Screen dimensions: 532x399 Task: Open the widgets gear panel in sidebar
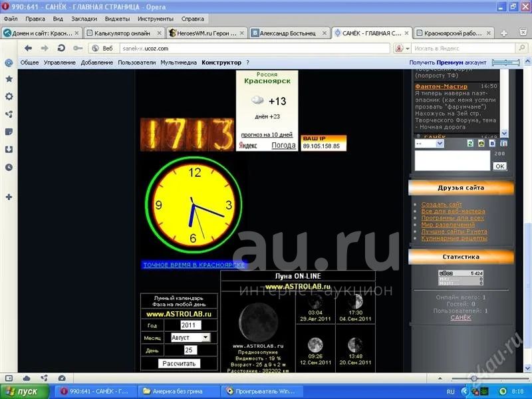[9, 96]
